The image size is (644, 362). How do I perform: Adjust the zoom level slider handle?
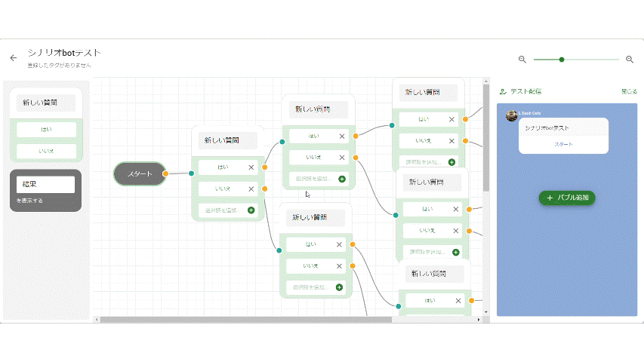(x=562, y=59)
